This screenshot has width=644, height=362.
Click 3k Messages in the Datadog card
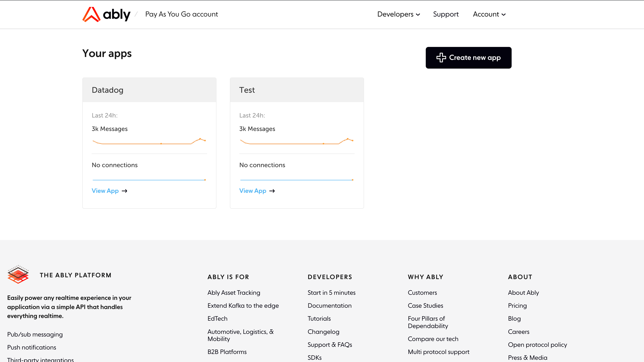110,129
